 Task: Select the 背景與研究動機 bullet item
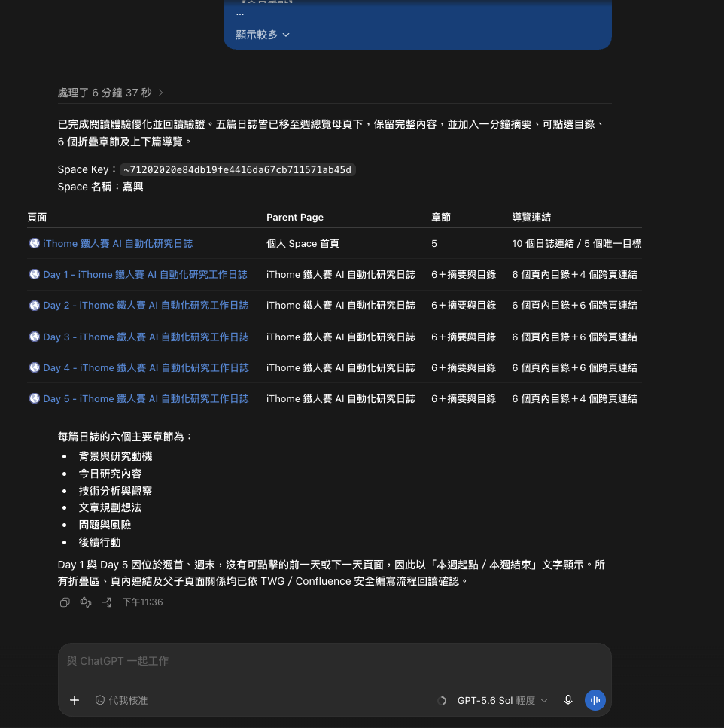coord(116,456)
